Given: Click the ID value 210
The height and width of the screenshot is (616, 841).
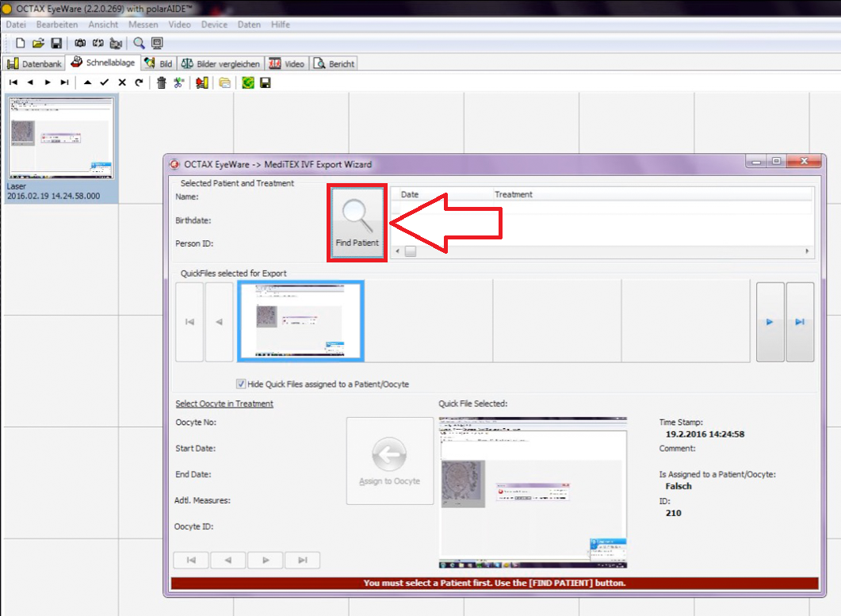Looking at the screenshot, I should click(x=673, y=513).
